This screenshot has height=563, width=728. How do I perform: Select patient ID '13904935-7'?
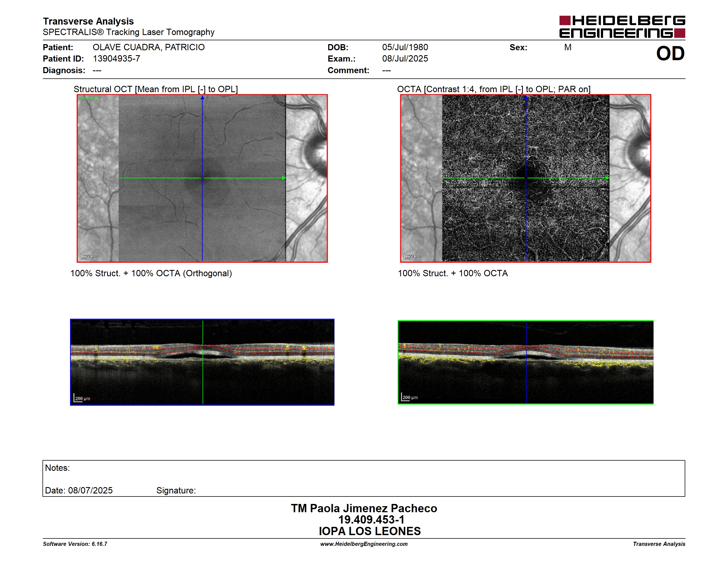tap(116, 59)
